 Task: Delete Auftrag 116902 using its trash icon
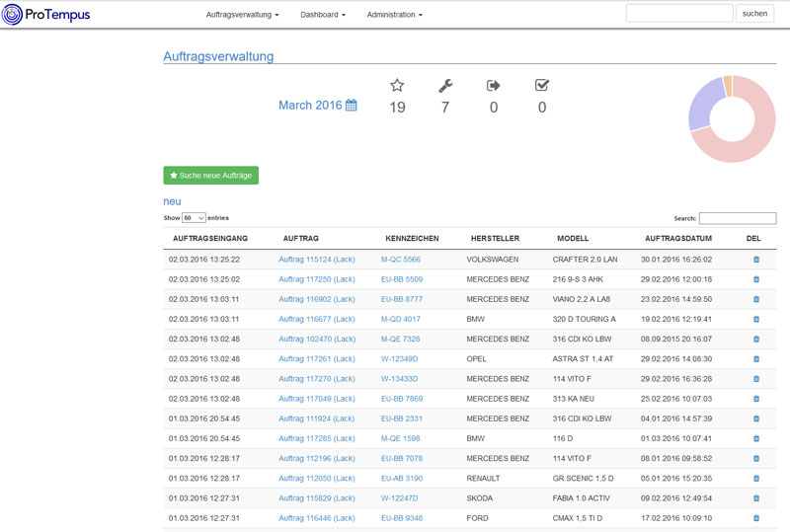(x=756, y=299)
